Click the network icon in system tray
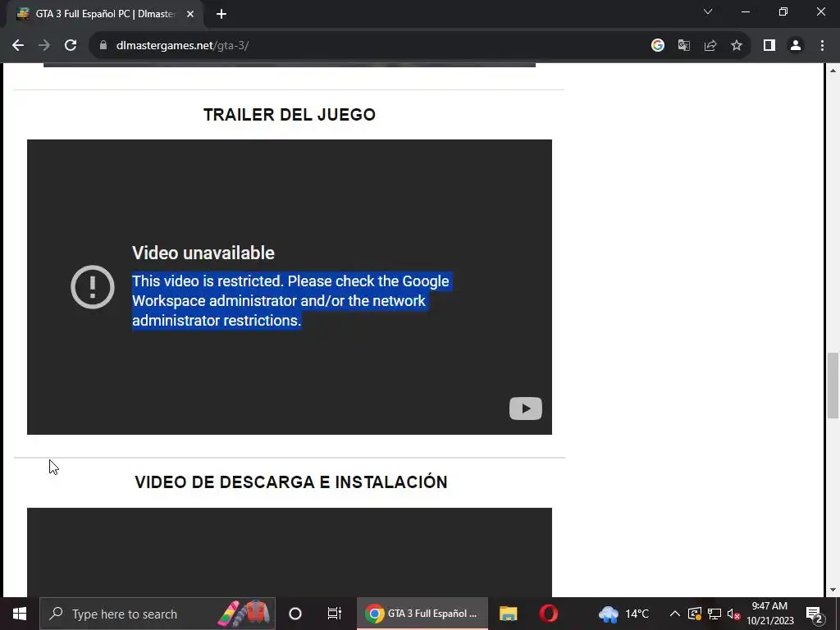Screen dimensions: 840x630 714,614
